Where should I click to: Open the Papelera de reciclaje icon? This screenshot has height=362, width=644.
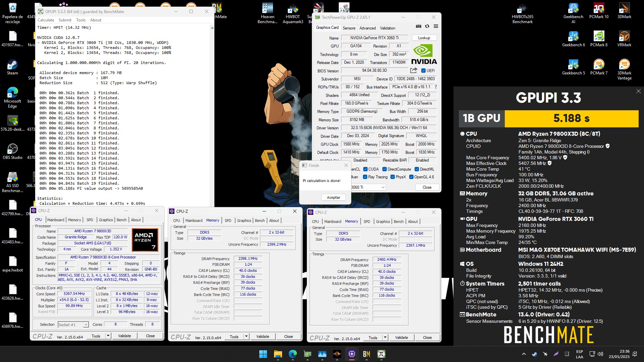pyautogui.click(x=12, y=13)
